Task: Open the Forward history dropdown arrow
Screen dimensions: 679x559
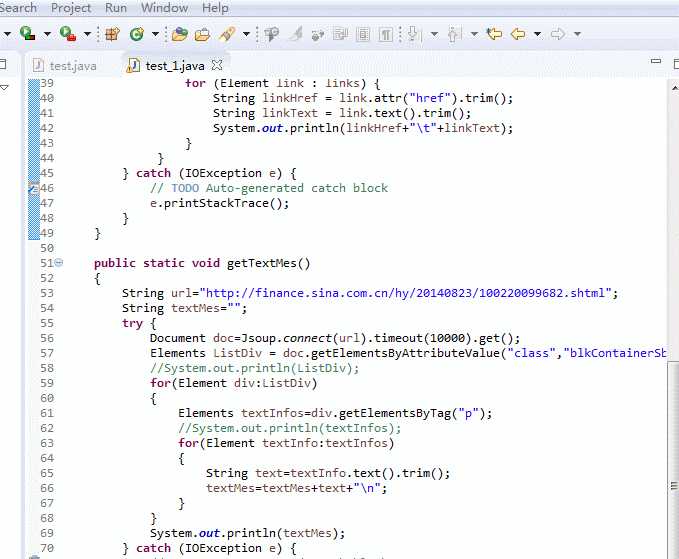Action: click(577, 34)
